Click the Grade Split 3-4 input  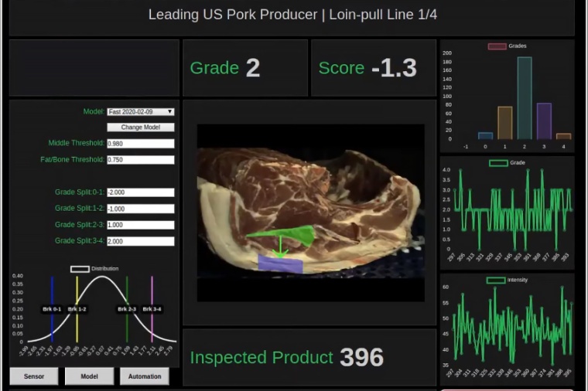tap(140, 241)
